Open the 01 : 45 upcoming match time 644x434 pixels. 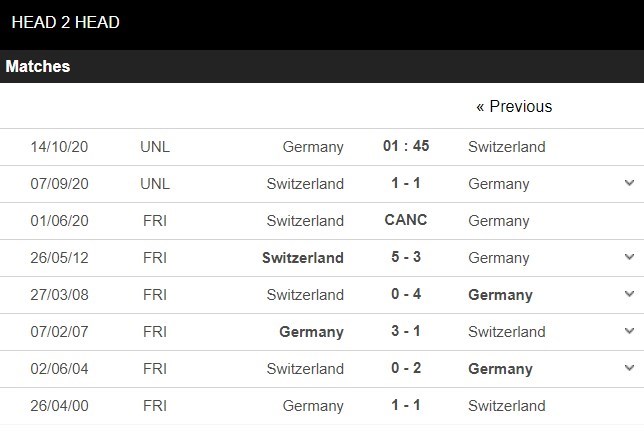(406, 146)
